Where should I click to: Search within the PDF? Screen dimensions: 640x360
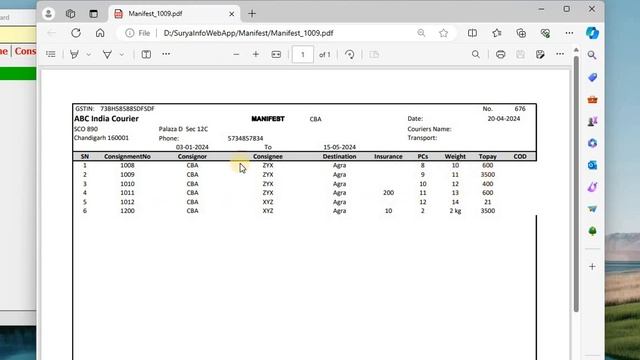(x=476, y=54)
